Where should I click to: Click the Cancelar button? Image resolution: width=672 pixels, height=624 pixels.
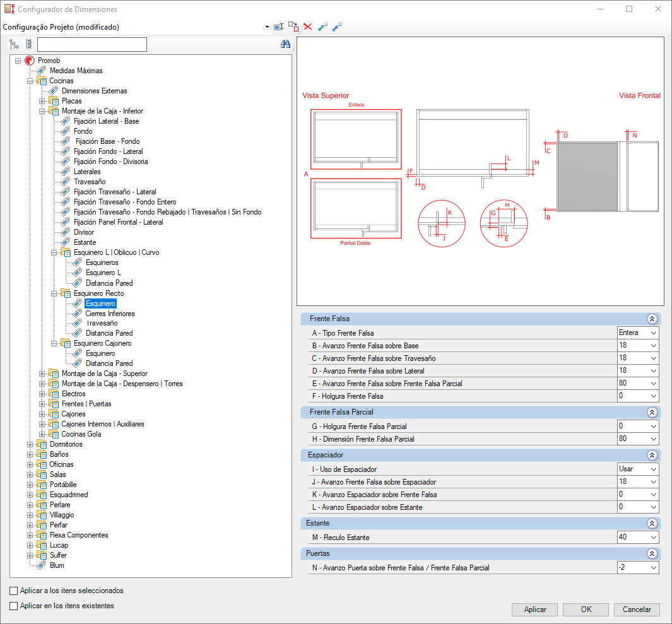[637, 609]
